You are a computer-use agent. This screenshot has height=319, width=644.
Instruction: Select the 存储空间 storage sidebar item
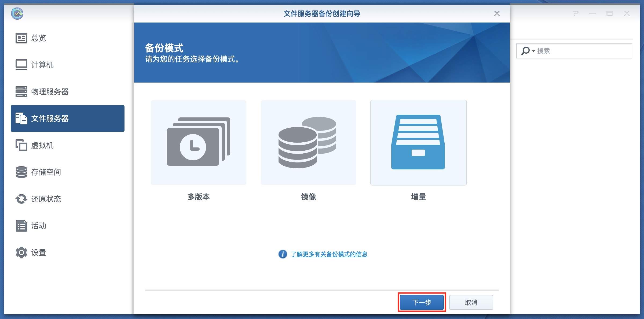point(46,172)
